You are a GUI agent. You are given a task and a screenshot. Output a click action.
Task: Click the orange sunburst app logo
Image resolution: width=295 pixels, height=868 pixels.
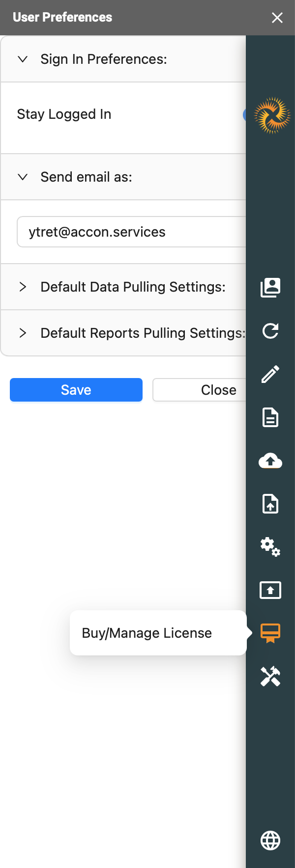coord(272,116)
